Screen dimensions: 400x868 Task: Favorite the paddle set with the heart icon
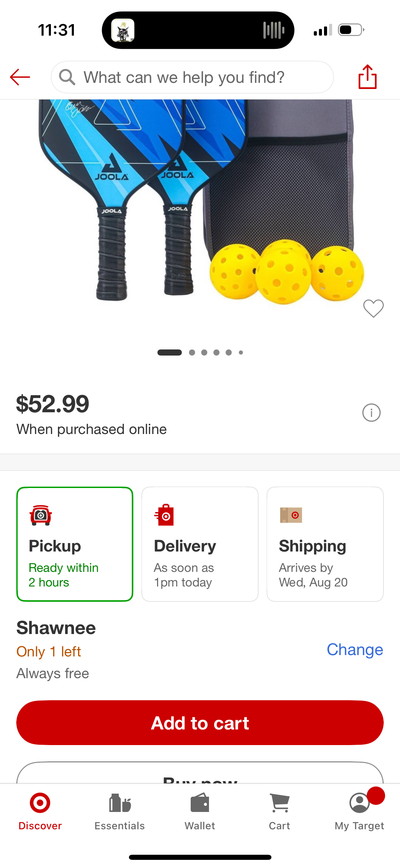373,308
